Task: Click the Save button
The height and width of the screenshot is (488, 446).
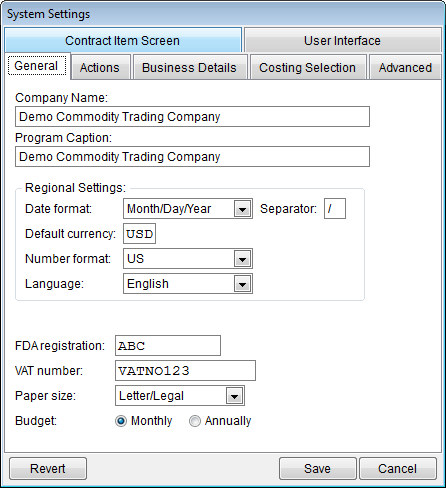Action: pos(318,469)
